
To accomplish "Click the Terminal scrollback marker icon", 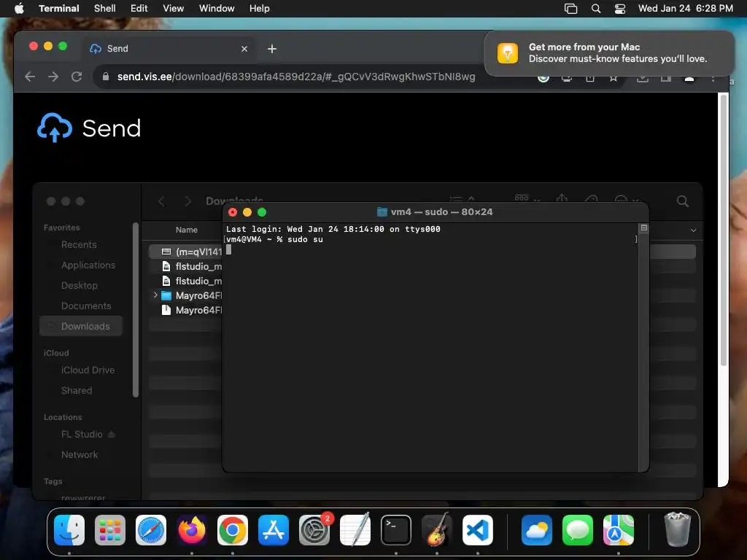I will pos(643,228).
